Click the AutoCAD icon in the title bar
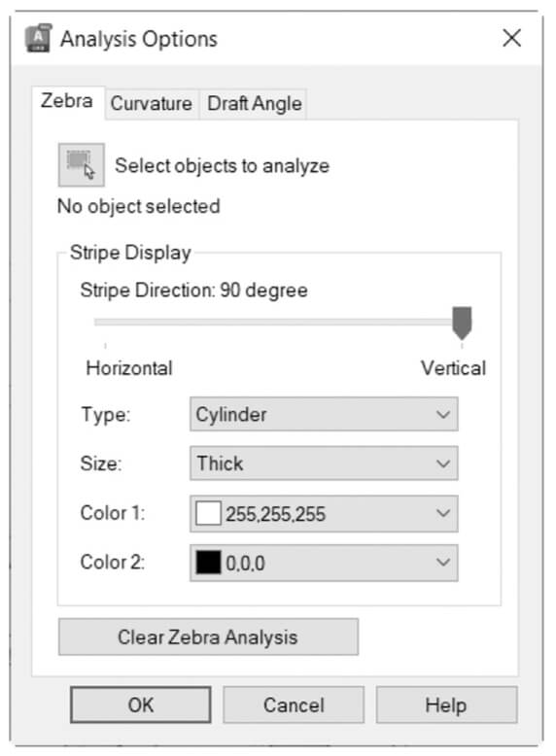The width and height of the screenshot is (556, 756). (x=38, y=38)
